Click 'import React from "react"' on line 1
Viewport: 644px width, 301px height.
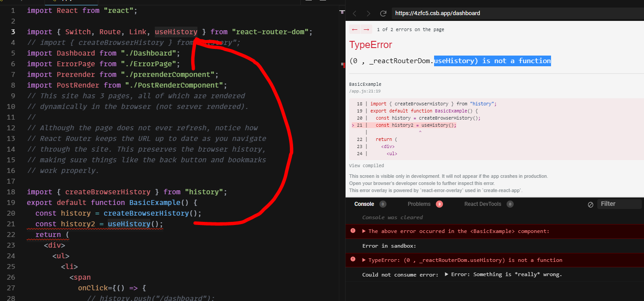82,11
